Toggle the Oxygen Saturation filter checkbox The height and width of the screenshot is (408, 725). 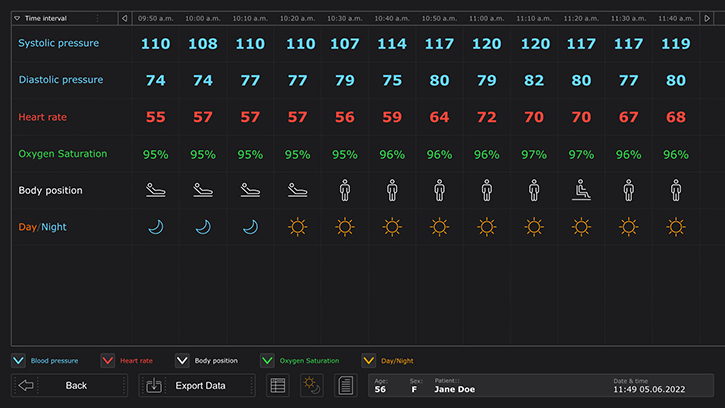click(267, 361)
